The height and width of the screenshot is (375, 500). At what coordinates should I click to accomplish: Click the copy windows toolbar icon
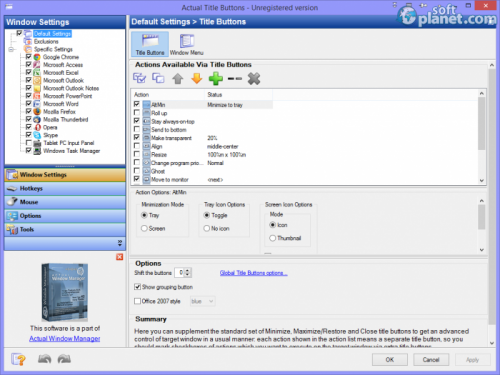(158, 78)
